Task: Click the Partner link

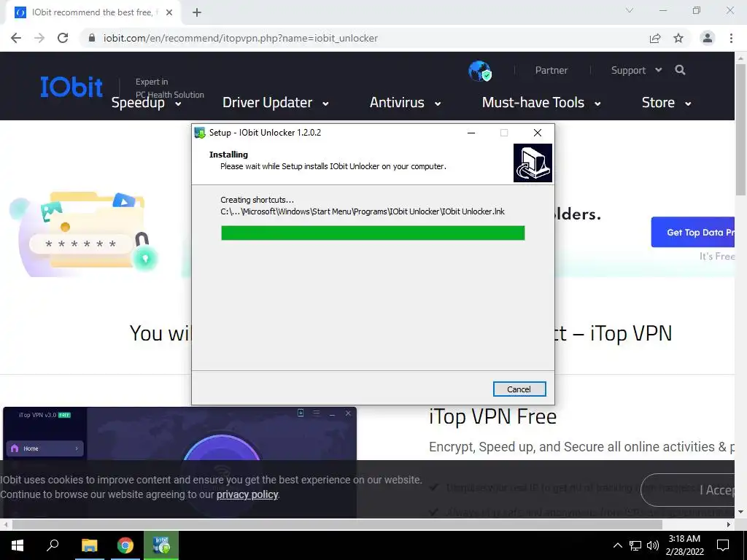Action: coord(551,71)
